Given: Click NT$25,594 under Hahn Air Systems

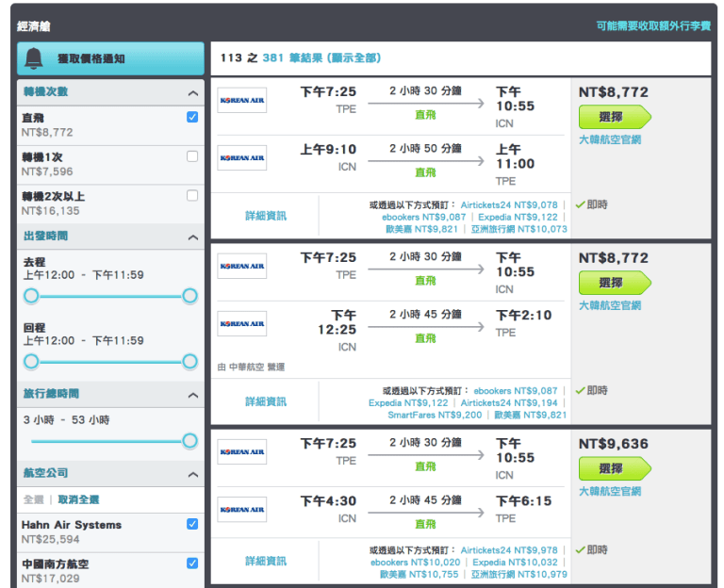Looking at the screenshot, I should click(50, 539).
